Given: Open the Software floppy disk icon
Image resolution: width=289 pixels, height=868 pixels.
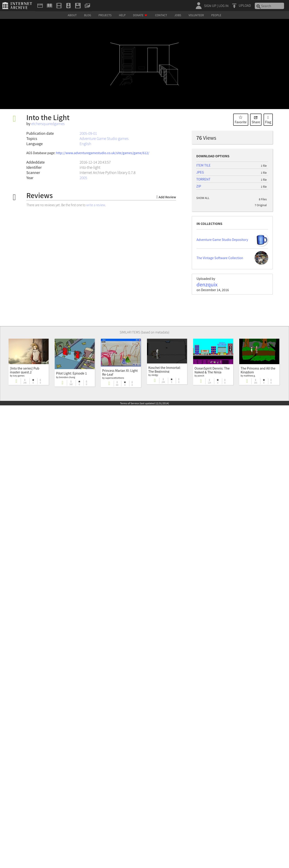Looking at the screenshot, I should (78, 5).
